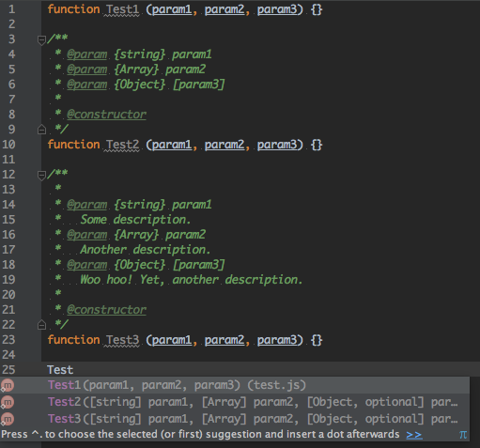Click [param3] on line 18
480x448 pixels.
click(199, 265)
